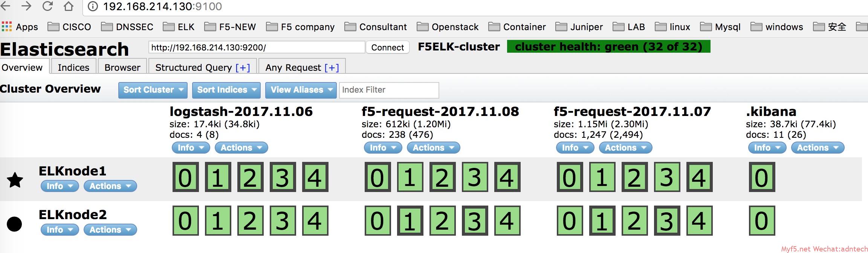Open Info dropdown for f5-request-2017.11.08
Viewport: 868px width, 253px height.
[383, 148]
